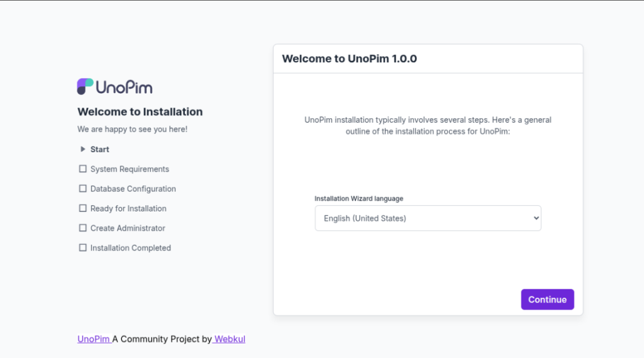Image resolution: width=644 pixels, height=358 pixels.
Task: Select the Ready for Installation step label
Action: [128, 208]
